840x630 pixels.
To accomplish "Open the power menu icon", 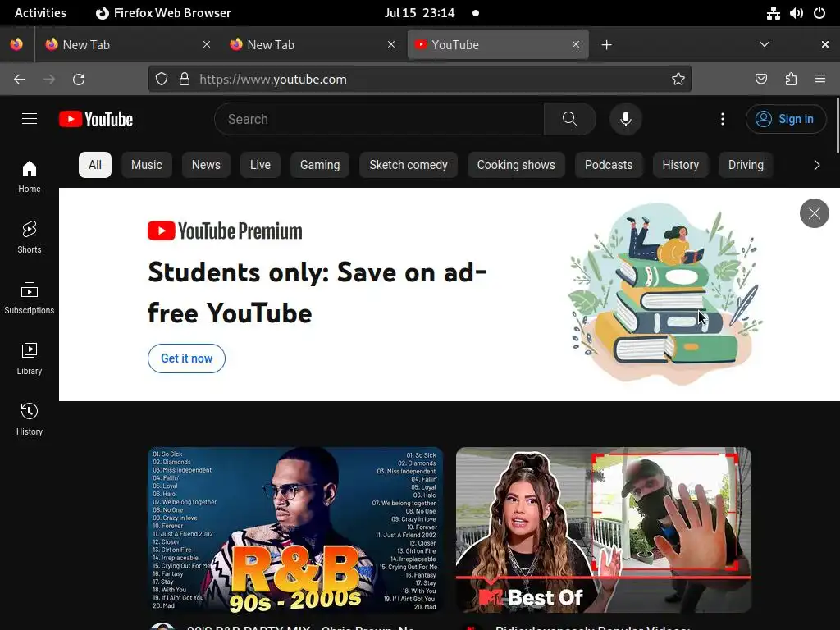I will point(819,13).
